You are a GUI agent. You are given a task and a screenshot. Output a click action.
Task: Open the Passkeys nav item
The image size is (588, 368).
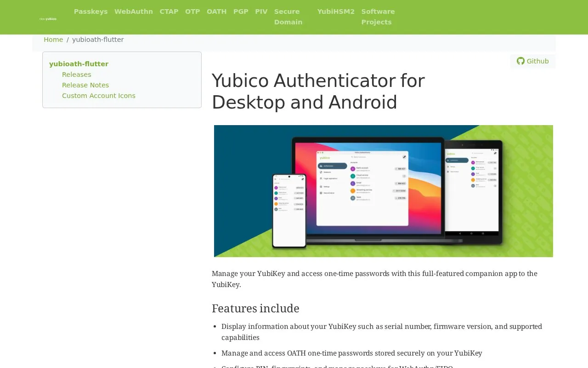(x=90, y=11)
